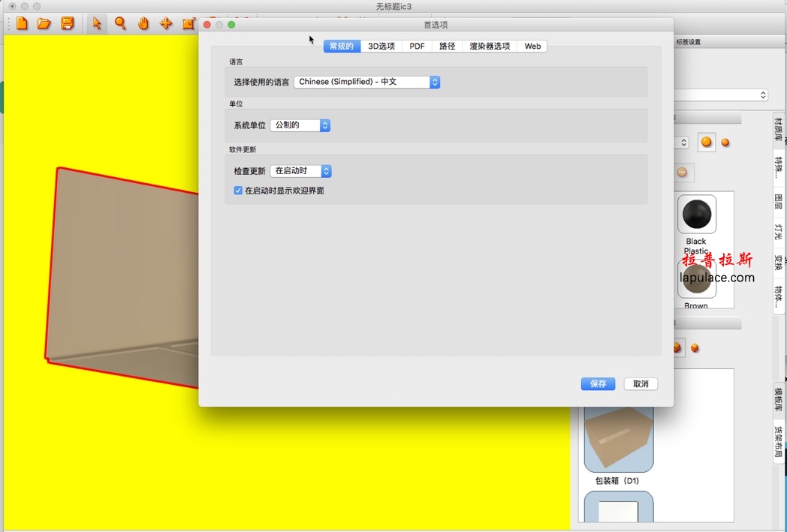Activate the move tool

coord(166,23)
